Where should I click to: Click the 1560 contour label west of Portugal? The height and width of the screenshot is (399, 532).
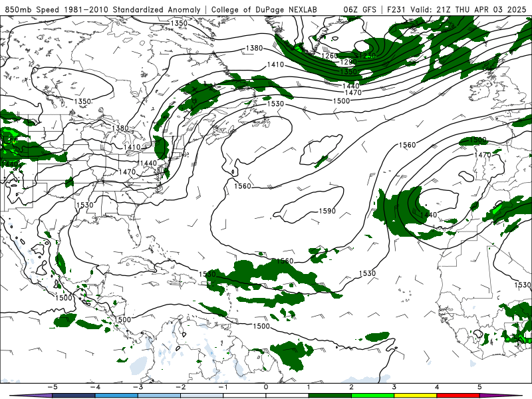(x=407, y=145)
